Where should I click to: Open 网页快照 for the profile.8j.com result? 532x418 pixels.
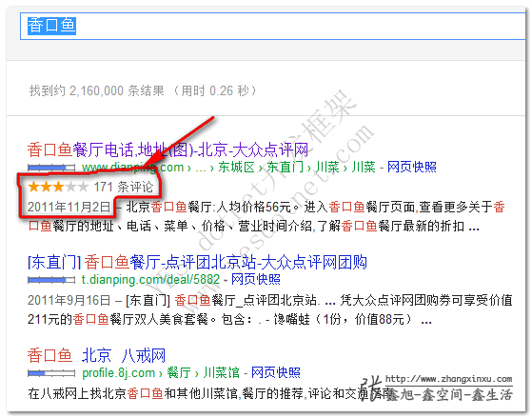(275, 373)
